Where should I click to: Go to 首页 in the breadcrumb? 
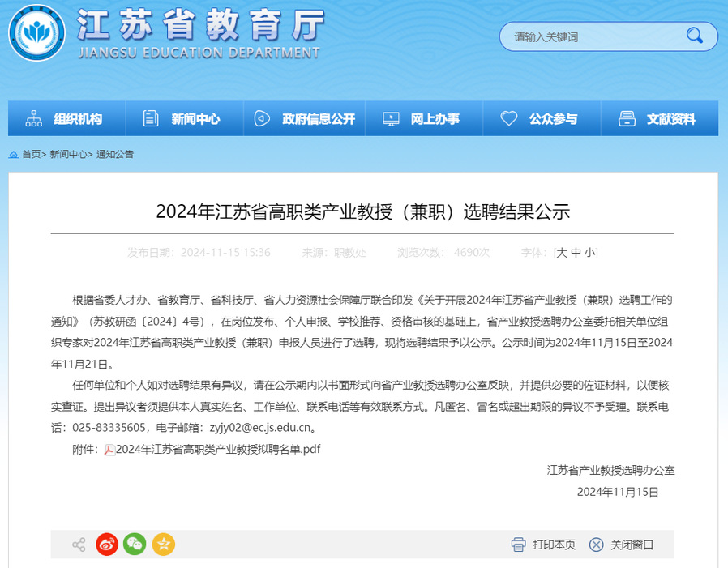[x=31, y=154]
